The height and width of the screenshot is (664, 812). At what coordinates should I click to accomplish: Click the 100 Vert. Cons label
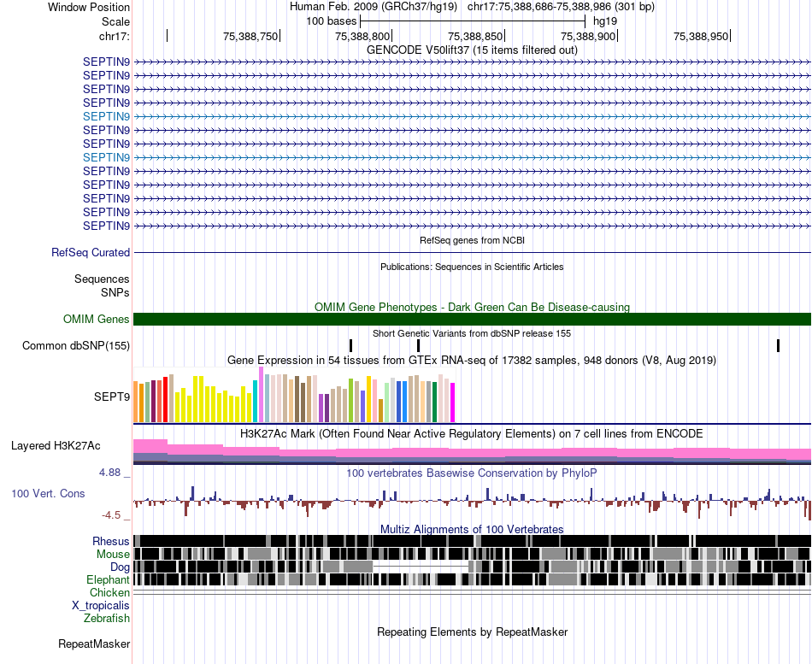pos(48,494)
